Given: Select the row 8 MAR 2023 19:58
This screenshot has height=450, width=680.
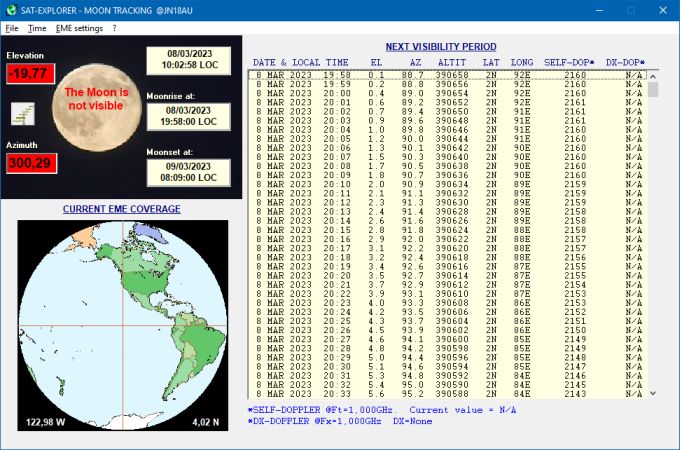Looking at the screenshot, I should (x=448, y=75).
